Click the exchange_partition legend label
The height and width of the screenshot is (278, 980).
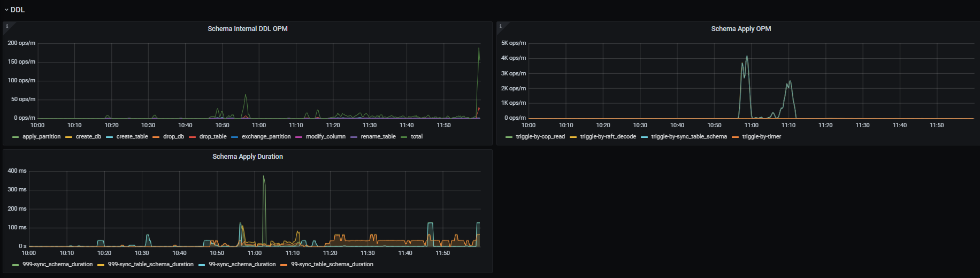tap(266, 137)
